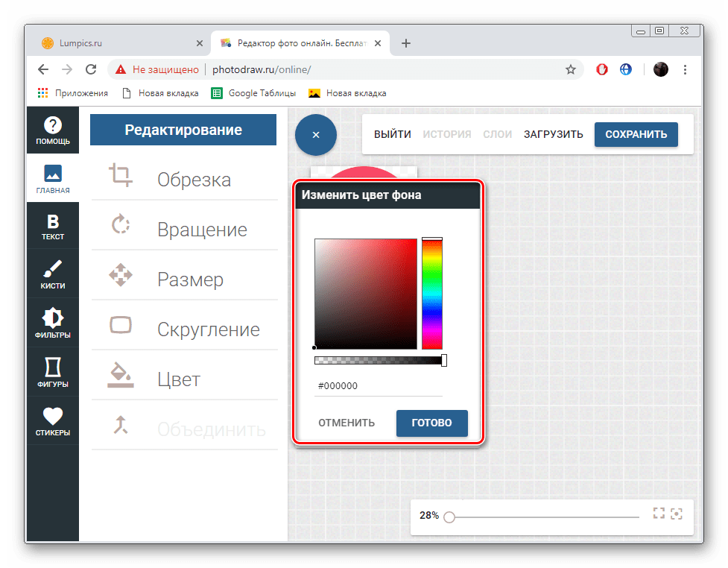
Task: Click the fit-to-screen zoom icon
Action: (659, 513)
